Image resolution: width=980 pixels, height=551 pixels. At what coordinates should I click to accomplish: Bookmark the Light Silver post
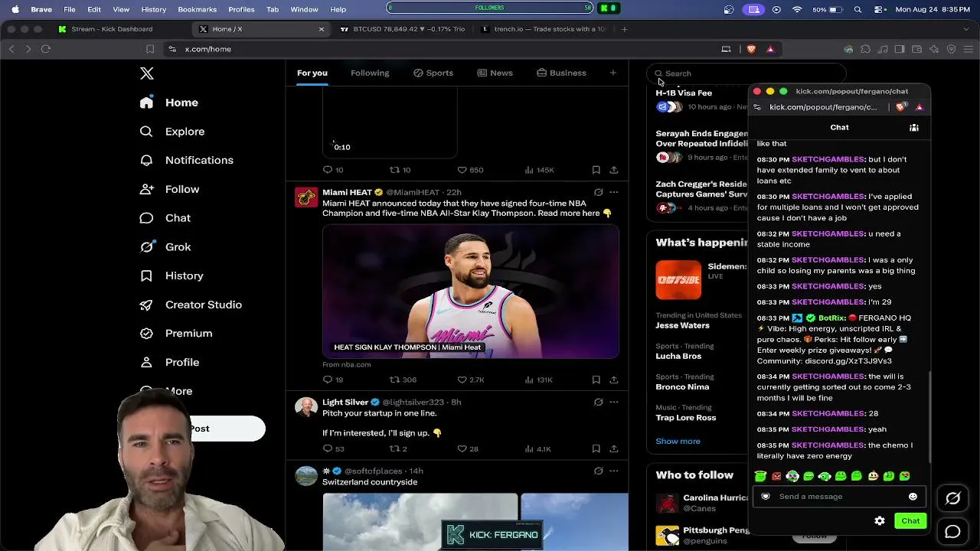click(x=596, y=448)
